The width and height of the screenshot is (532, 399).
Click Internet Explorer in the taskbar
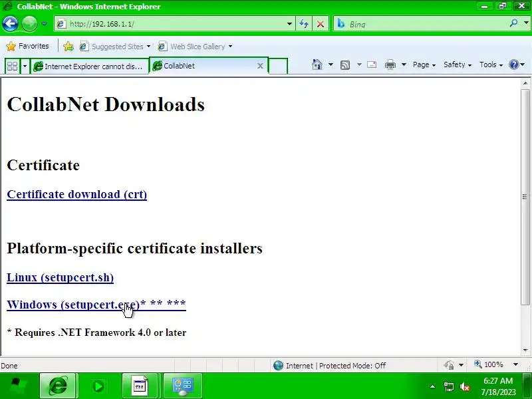[x=59, y=386]
